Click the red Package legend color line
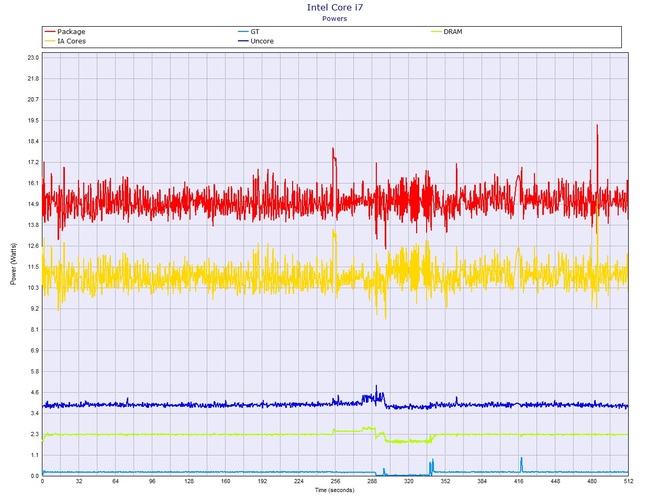 [x=50, y=32]
